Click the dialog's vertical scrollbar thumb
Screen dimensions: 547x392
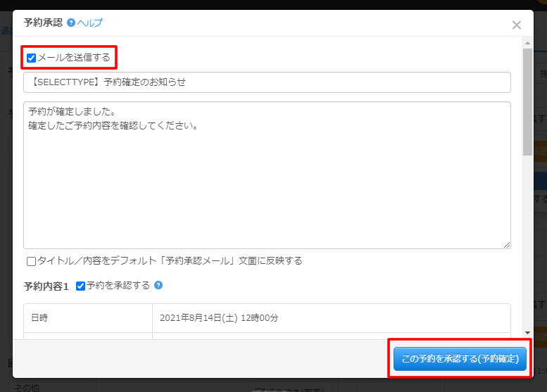527,101
